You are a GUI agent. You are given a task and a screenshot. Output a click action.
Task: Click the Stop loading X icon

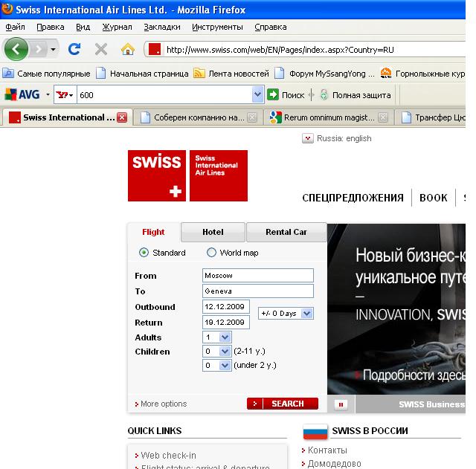[101, 49]
